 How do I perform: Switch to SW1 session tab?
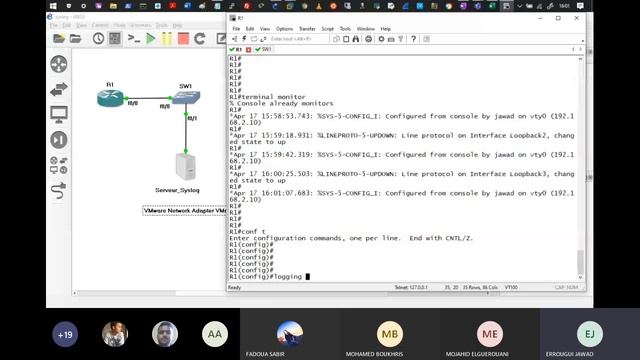[x=263, y=49]
